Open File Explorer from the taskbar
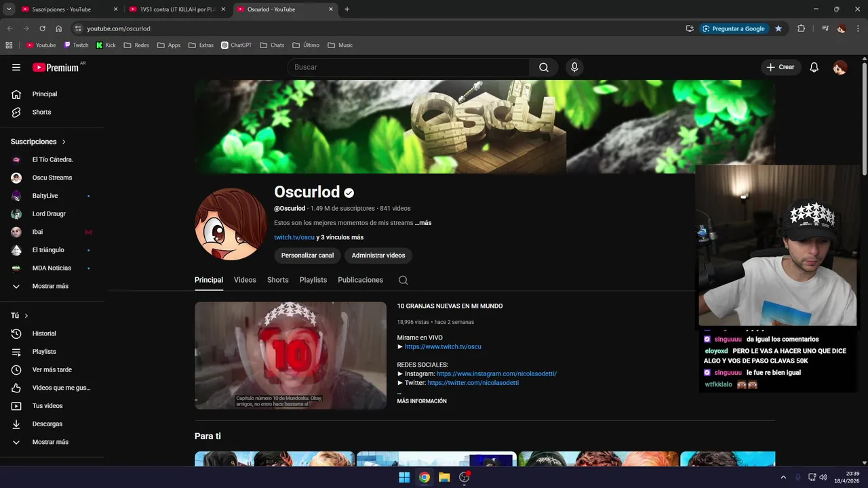The width and height of the screenshot is (868, 488). (x=444, y=477)
